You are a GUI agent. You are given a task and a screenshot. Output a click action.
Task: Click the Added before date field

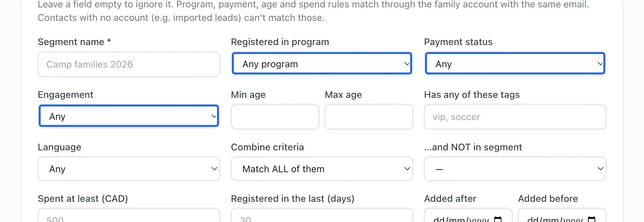click(x=562, y=215)
